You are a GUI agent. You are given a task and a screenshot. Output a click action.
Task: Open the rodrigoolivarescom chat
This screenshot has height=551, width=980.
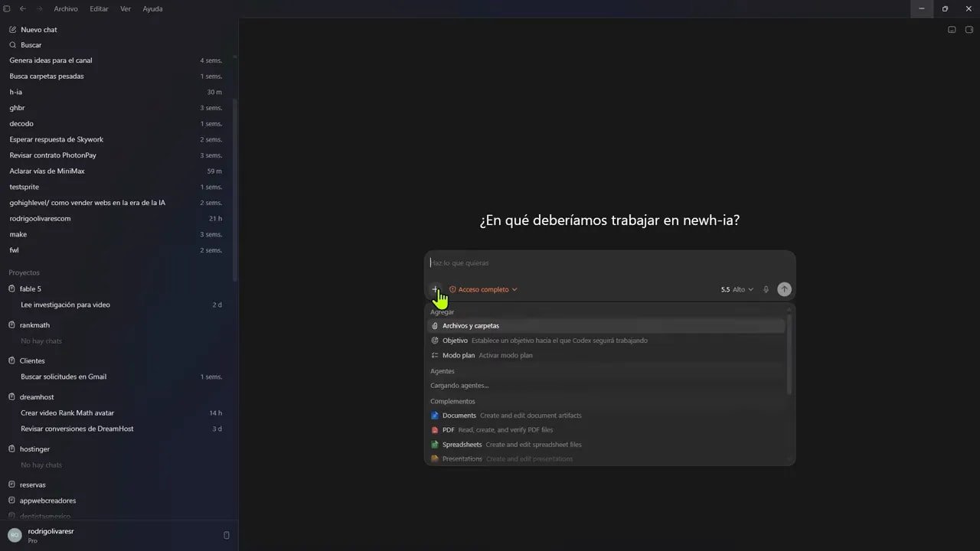click(x=116, y=218)
